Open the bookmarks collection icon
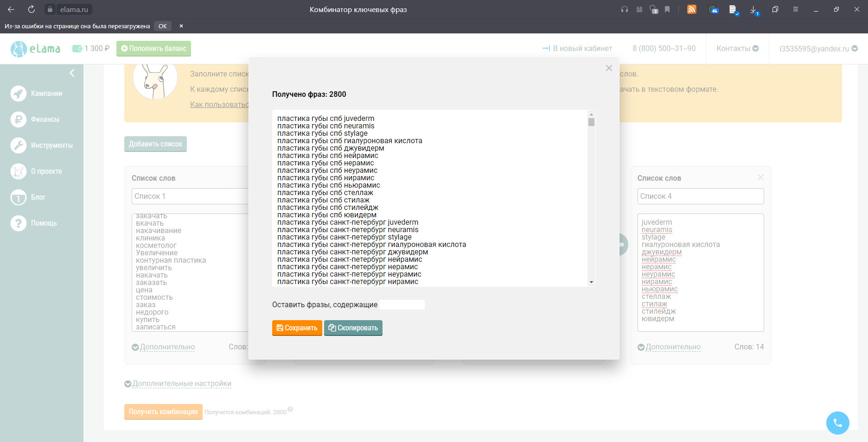 click(775, 9)
